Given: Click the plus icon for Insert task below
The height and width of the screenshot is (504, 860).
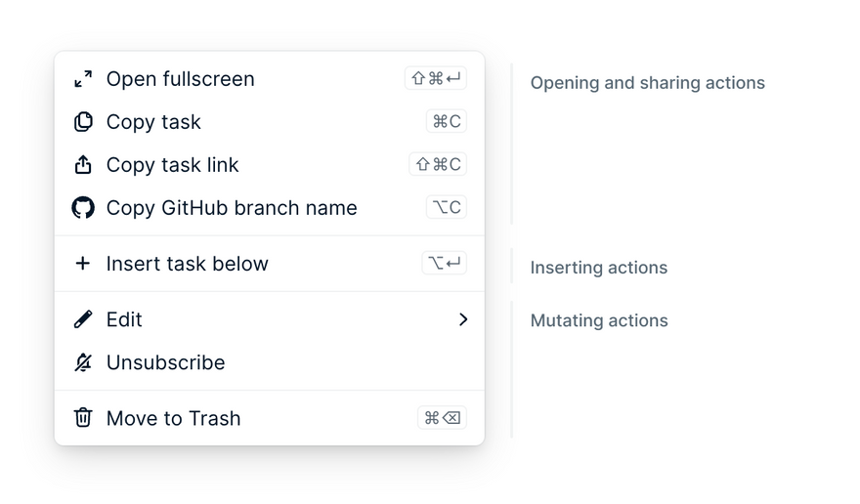Looking at the screenshot, I should click(83, 264).
